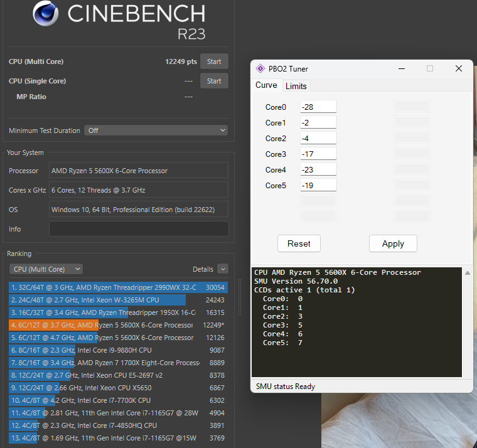
Task: Minimize the PBO2 Tuner window
Action: pos(402,69)
